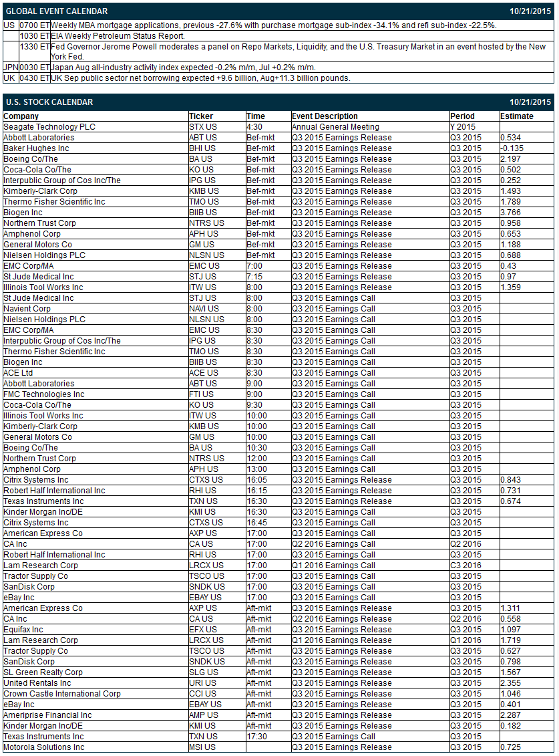Click the 0.401 estimate for eBay
This screenshot has width=559, height=756.
pos(510,704)
